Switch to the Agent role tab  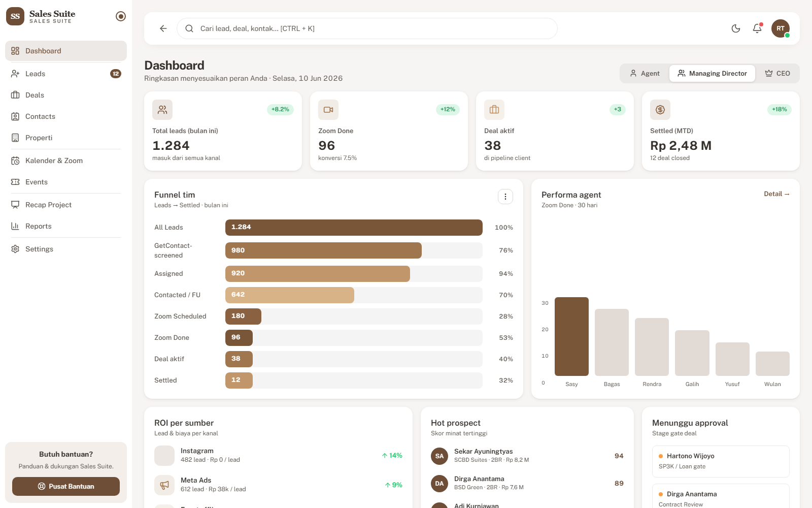pyautogui.click(x=645, y=73)
